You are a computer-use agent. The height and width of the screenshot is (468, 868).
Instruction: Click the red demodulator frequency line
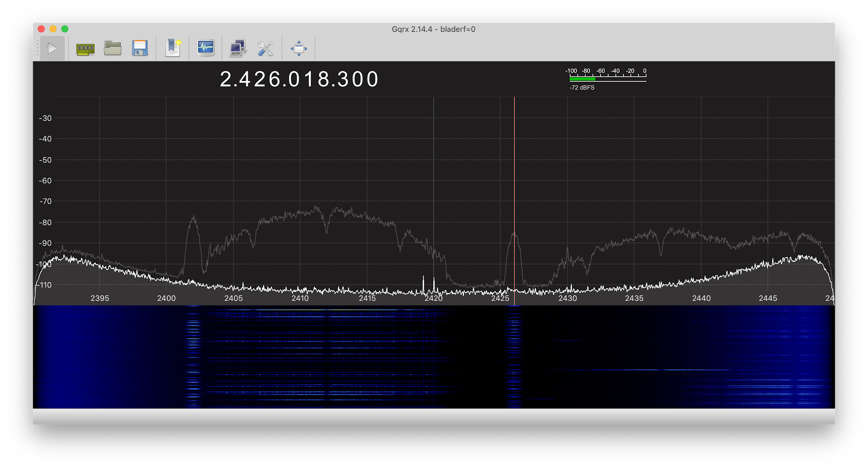point(515,170)
